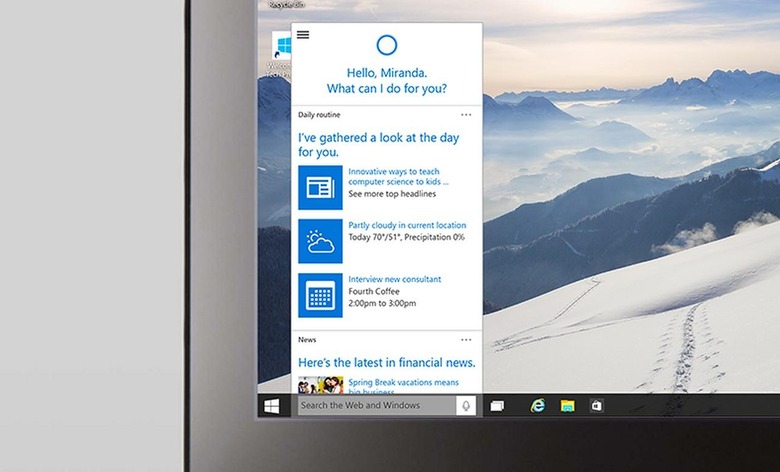Click the Spring Break vacations article thumbnail
Screen dimensions: 780x472
[x=320, y=385]
